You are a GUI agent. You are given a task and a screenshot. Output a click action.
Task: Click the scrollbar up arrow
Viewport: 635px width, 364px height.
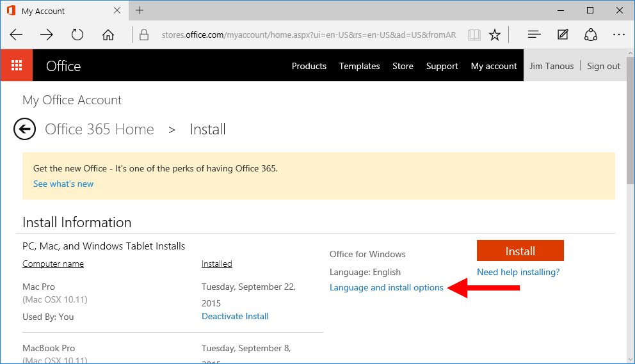631,53
